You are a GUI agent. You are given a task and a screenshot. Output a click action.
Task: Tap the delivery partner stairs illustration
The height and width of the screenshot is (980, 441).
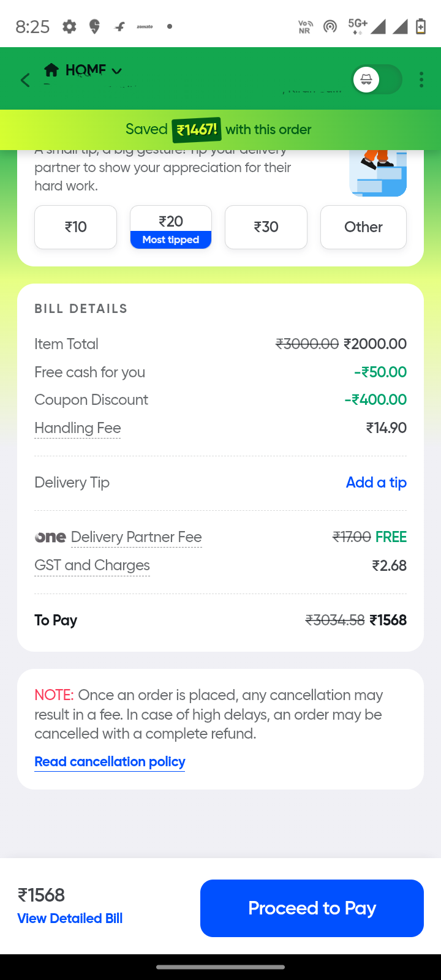(378, 173)
